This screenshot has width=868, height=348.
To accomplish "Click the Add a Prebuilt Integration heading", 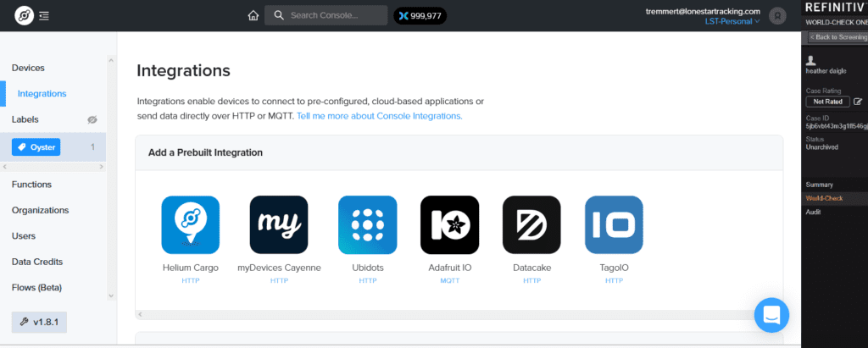I will point(205,152).
